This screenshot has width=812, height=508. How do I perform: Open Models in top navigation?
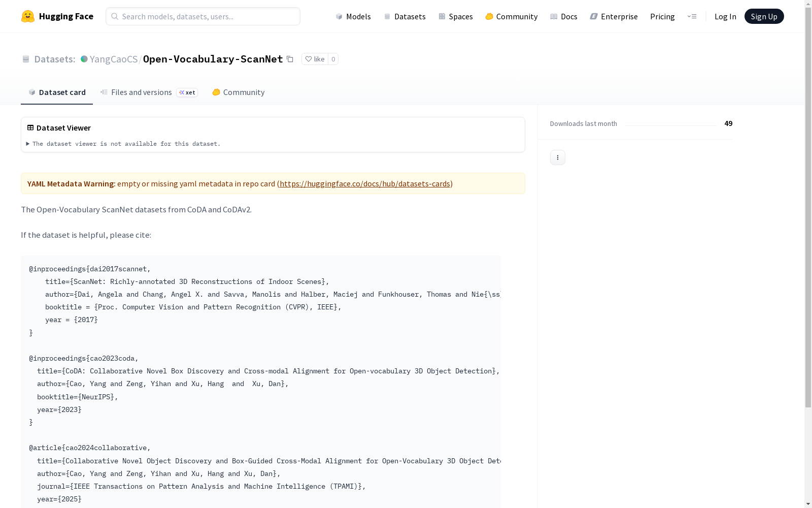click(x=353, y=16)
